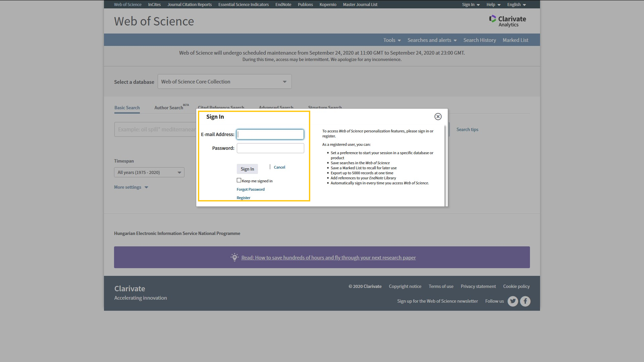Open Privacy statement link
Image resolution: width=644 pixels, height=362 pixels.
pos(478,286)
